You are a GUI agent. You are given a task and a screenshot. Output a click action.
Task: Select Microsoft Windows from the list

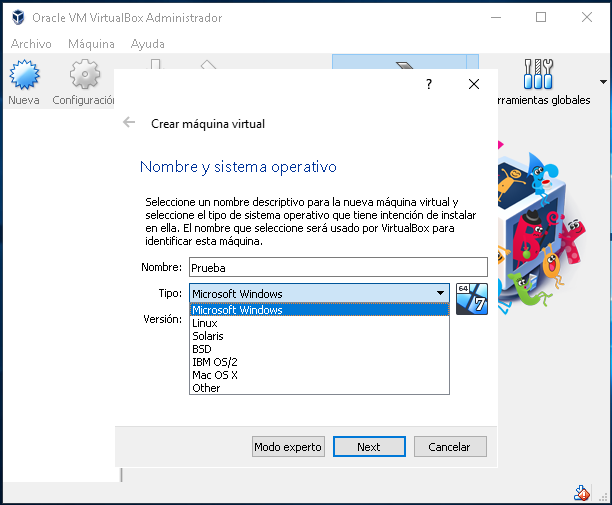coord(319,310)
